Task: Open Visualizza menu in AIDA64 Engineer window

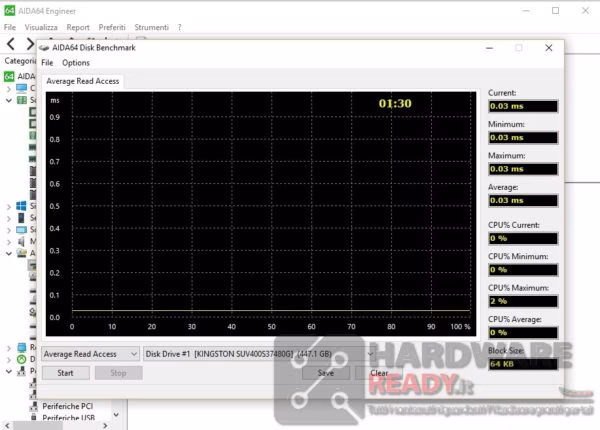Action: (41, 27)
